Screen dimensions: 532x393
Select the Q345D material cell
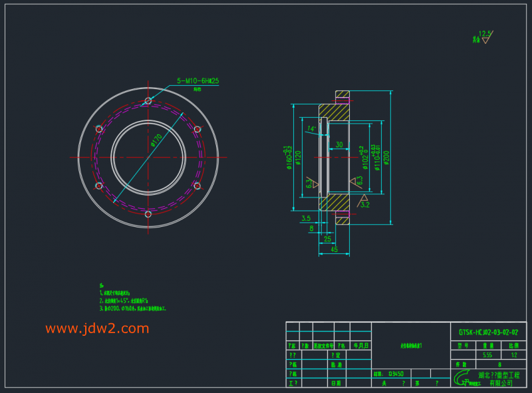pos(397,374)
